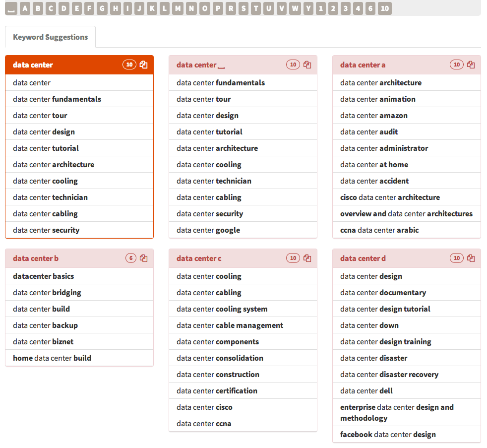Screen dimensions: 487x448
Task: Click 'cisco data center architecture' keyword
Action: point(407,197)
